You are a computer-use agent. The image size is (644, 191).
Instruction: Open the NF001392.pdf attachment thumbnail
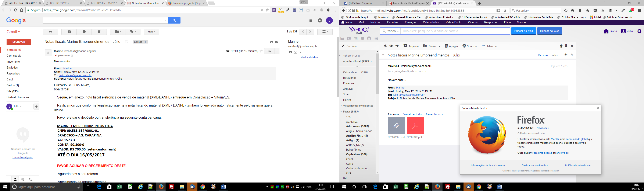pyautogui.click(x=415, y=126)
